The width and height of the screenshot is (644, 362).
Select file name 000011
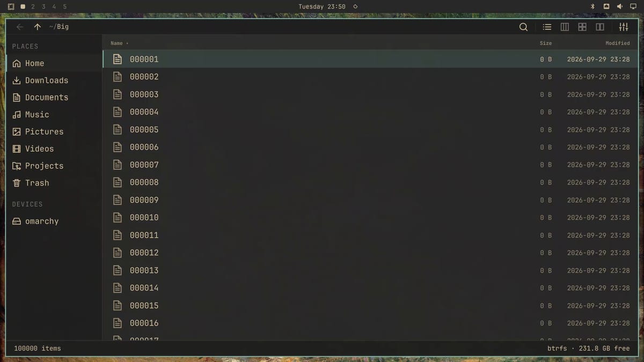(x=144, y=235)
